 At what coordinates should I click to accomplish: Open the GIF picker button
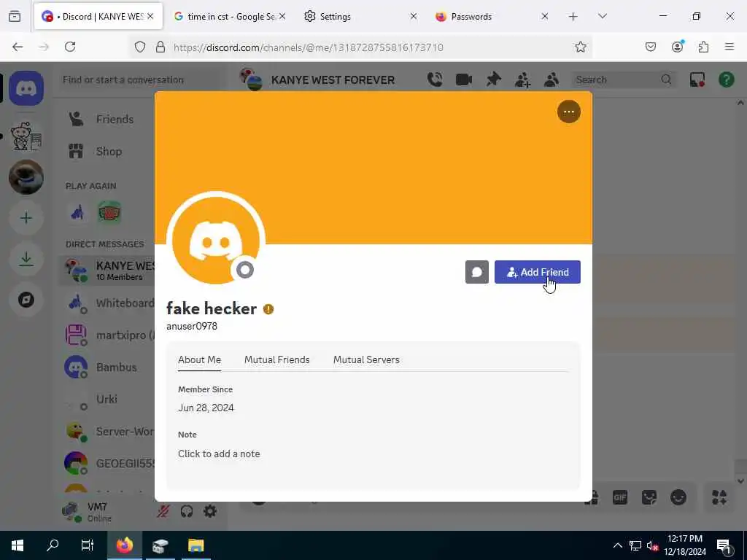click(620, 497)
